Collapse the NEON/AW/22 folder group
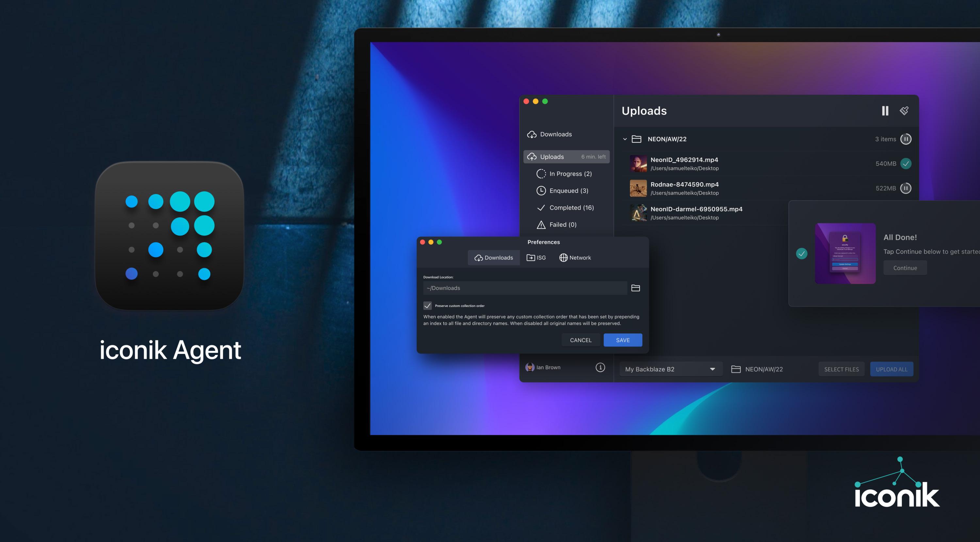Image resolution: width=980 pixels, height=542 pixels. pos(625,139)
